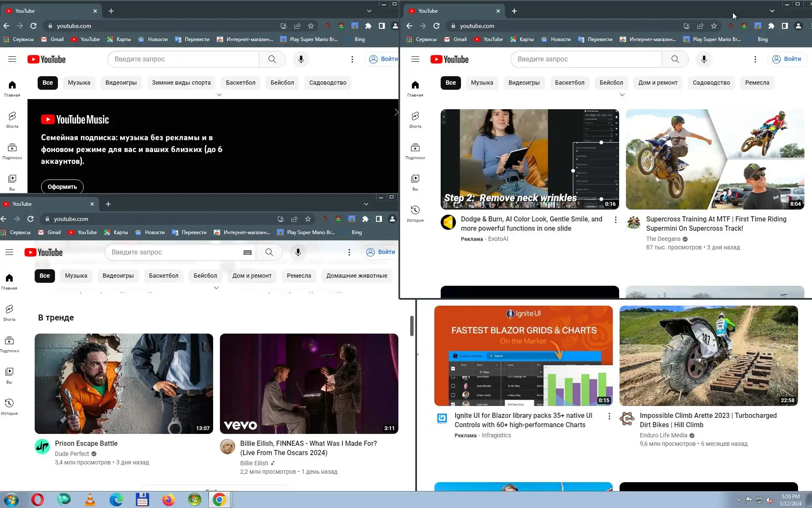Open the Billie Eilish channel link
Image resolution: width=812 pixels, height=508 pixels.
coord(254,463)
